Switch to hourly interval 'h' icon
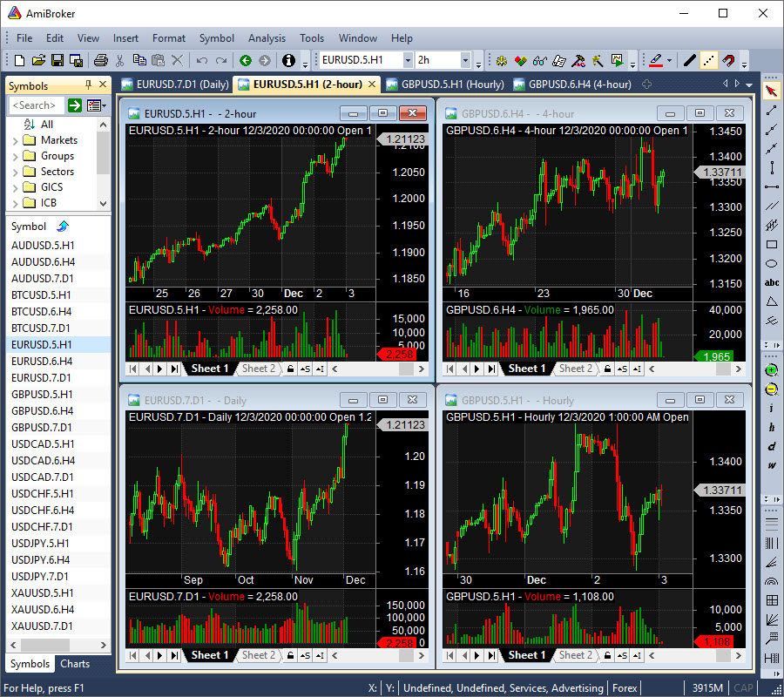 point(772,428)
